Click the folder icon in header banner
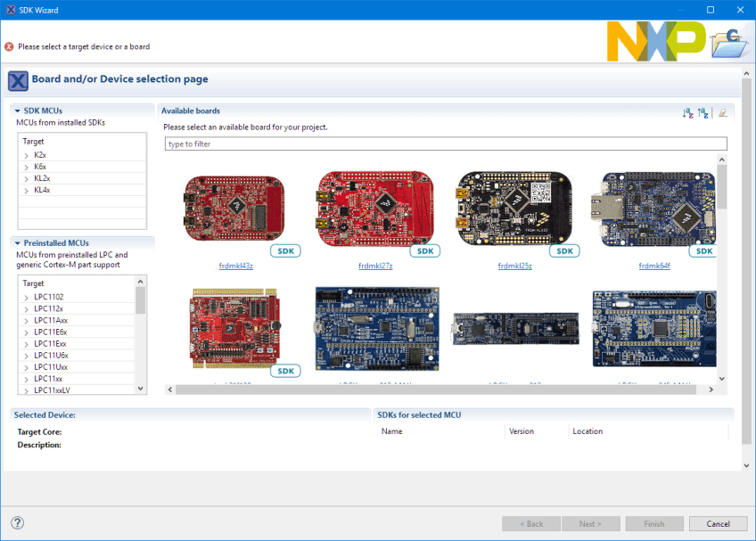 point(729,42)
